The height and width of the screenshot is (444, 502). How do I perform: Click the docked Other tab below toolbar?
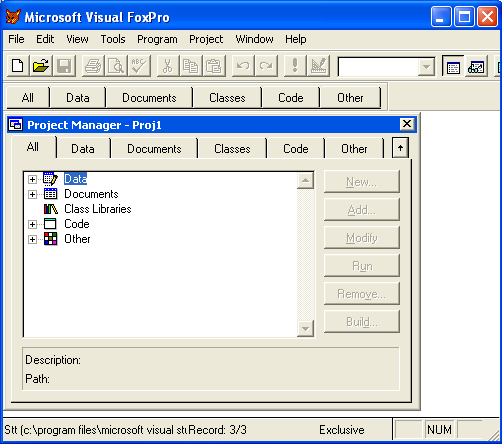(x=350, y=98)
